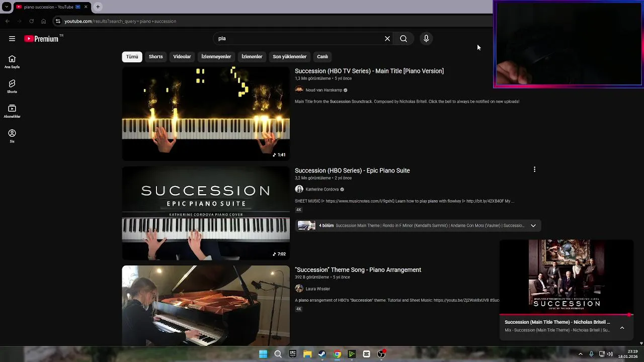Click browser back arrow
The width and height of the screenshot is (644, 362).
[7, 21]
